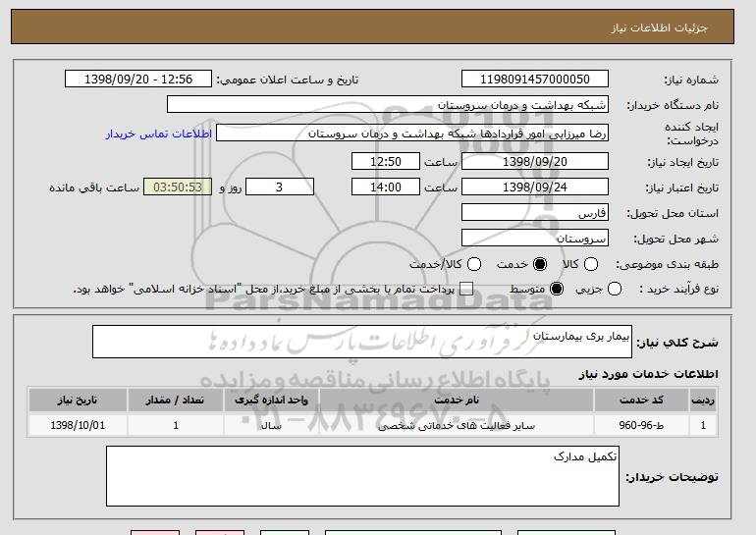756x535 pixels.
Task: Click the ساعت باقی مانده label
Action: 94,187
